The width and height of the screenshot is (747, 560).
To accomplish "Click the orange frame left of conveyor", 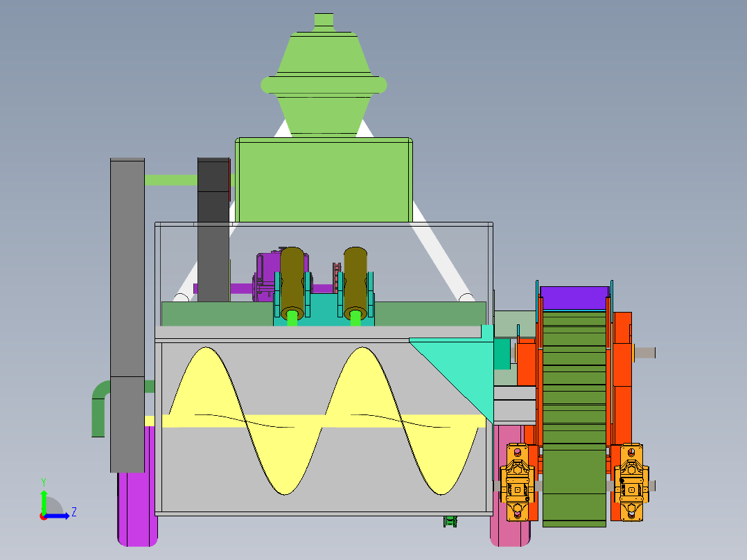I will (527, 362).
